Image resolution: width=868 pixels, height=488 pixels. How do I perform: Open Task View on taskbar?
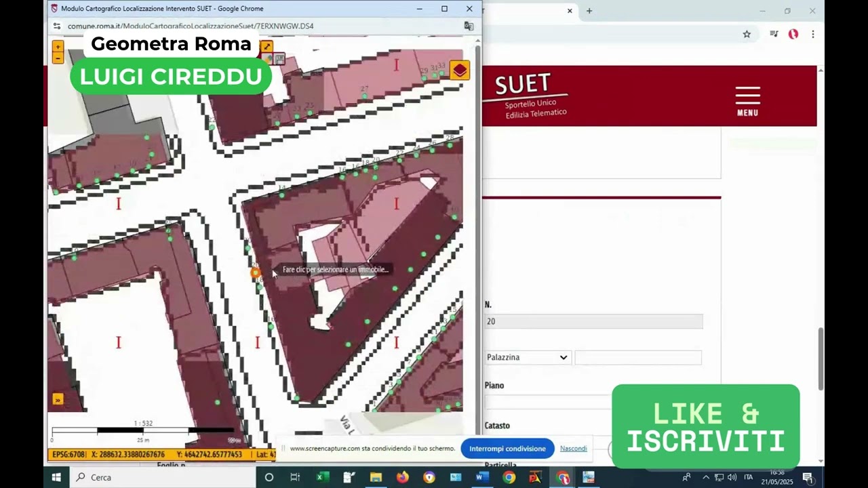[x=295, y=477]
